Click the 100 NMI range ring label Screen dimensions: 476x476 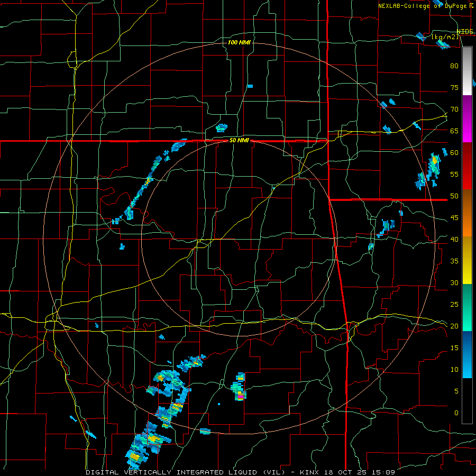click(x=239, y=42)
